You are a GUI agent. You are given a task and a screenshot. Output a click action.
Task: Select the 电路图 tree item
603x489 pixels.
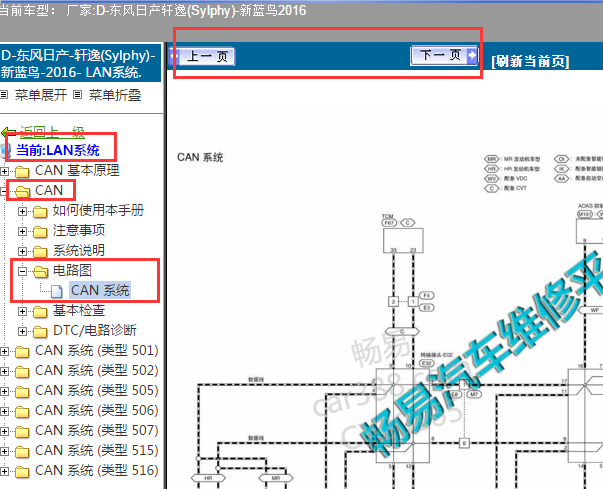pyautogui.click(x=72, y=270)
